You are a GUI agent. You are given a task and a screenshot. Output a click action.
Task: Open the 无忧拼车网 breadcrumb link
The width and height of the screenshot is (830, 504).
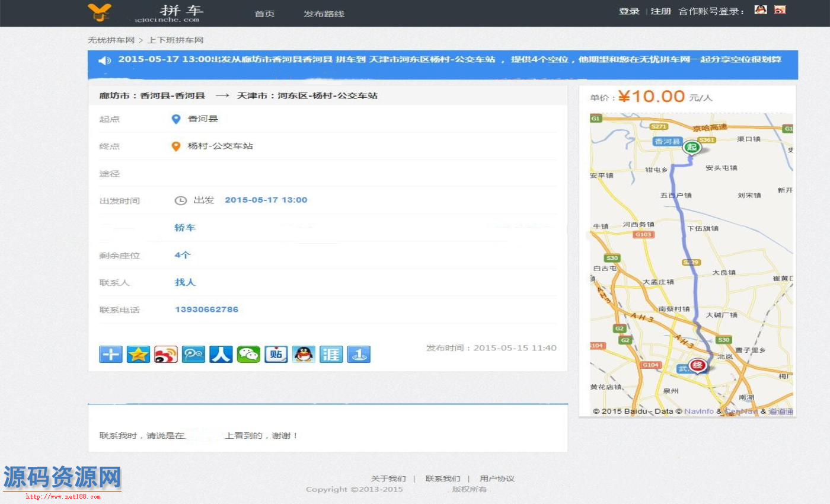pos(111,40)
